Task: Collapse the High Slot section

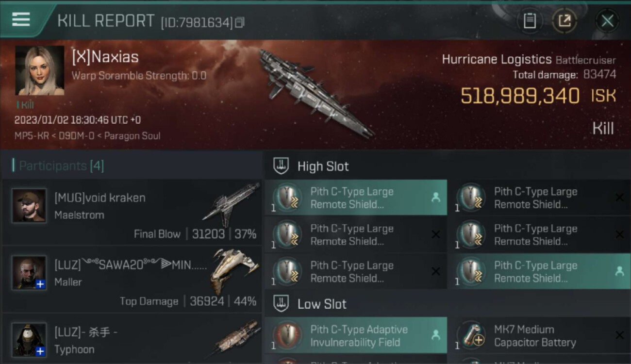Action: pyautogui.click(x=282, y=166)
